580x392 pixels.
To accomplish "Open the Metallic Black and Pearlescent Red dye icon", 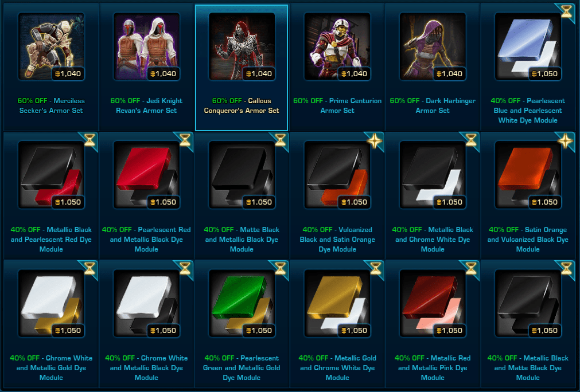I will 51,175.
